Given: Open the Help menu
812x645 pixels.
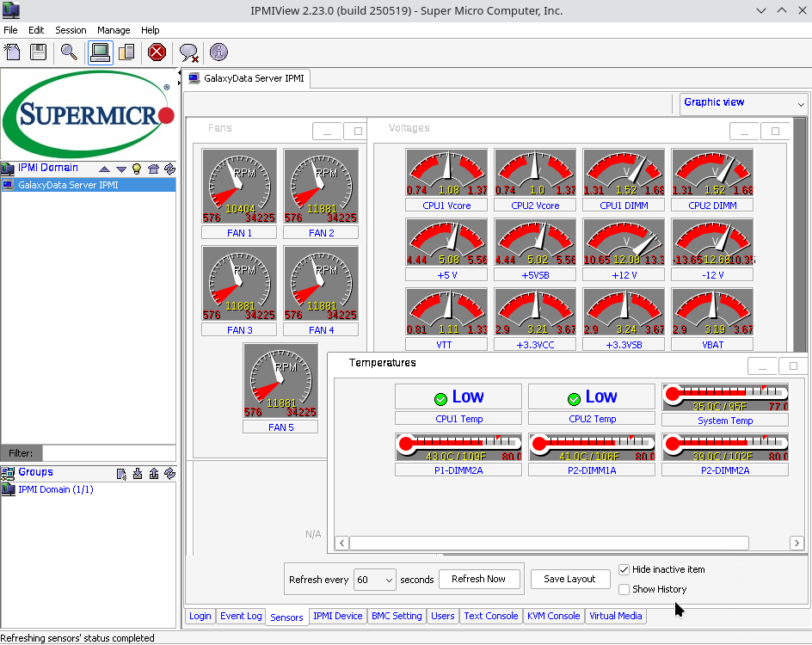Looking at the screenshot, I should click(x=151, y=30).
